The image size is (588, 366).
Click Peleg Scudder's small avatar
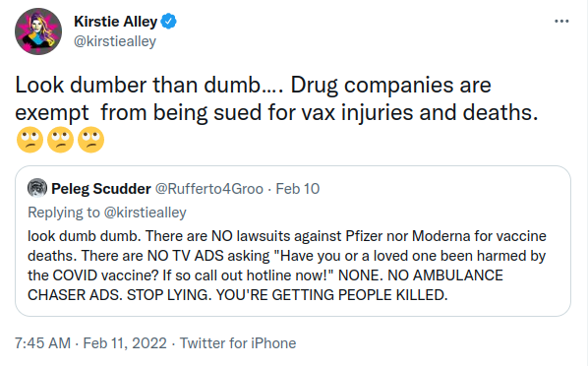[x=37, y=188]
